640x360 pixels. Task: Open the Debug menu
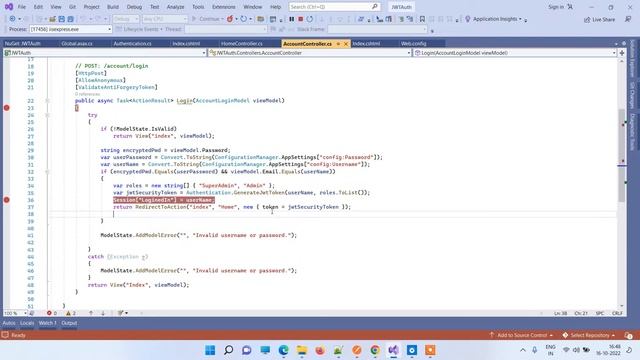point(134,7)
